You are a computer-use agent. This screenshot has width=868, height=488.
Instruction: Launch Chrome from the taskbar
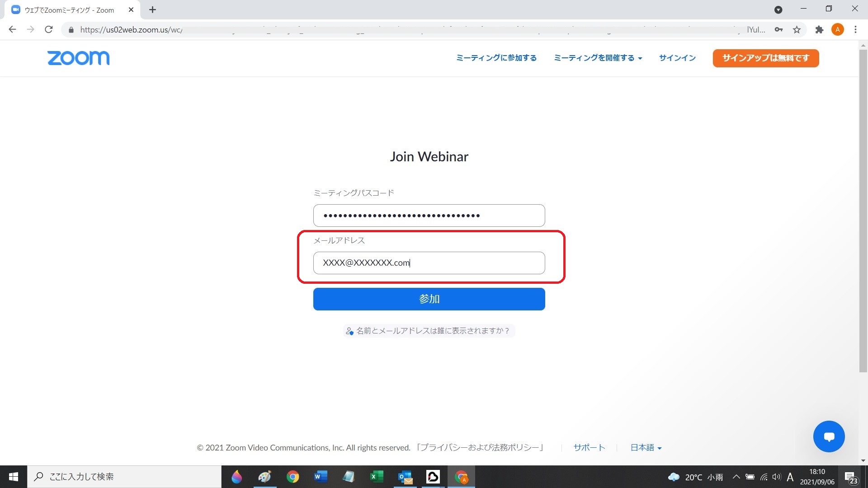292,477
